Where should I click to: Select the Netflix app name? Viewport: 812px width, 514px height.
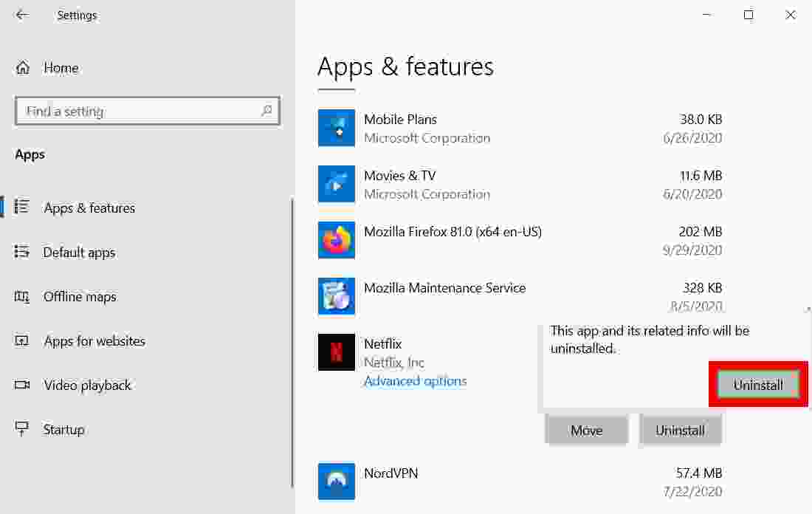pyautogui.click(x=382, y=343)
